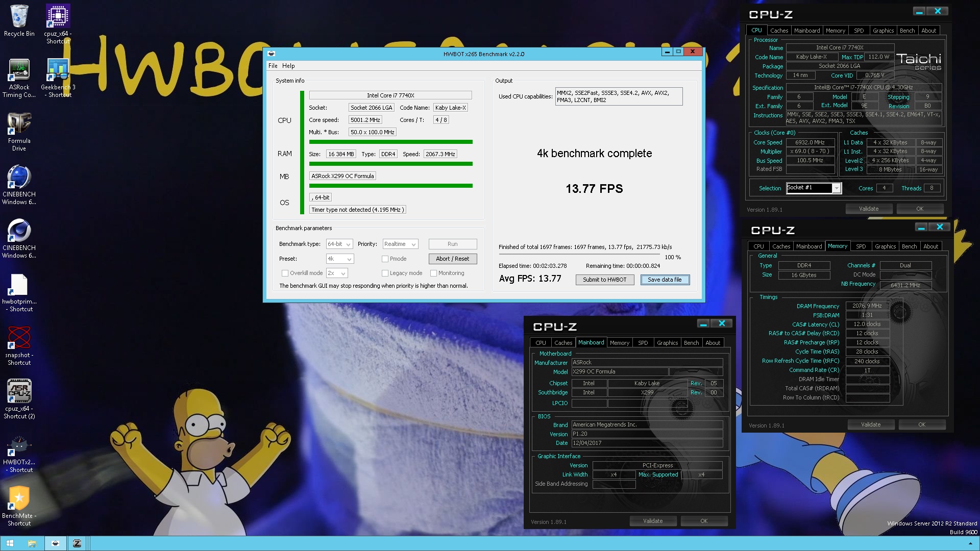Minimize the top CPU-Z CPU window
Screen dimensions: 980x551
click(x=919, y=11)
